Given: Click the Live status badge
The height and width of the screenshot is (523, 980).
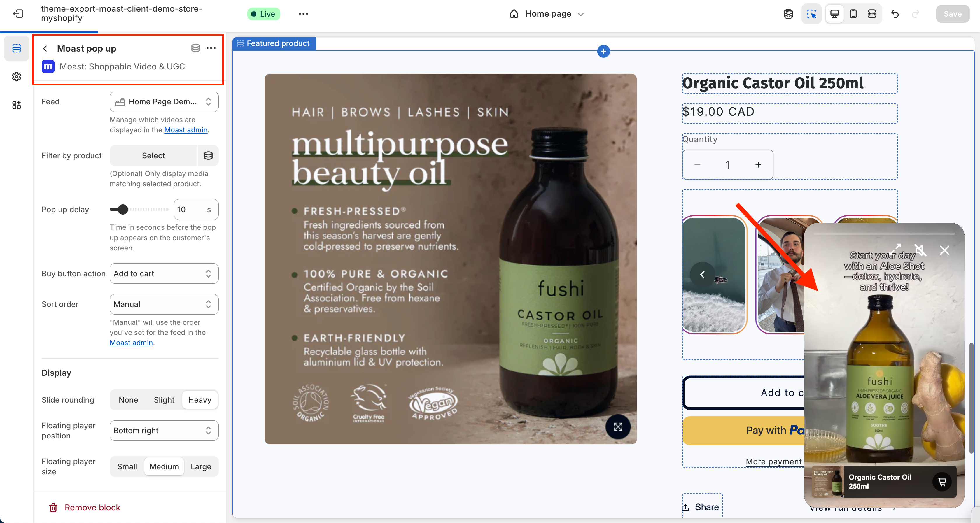Looking at the screenshot, I should [x=263, y=14].
